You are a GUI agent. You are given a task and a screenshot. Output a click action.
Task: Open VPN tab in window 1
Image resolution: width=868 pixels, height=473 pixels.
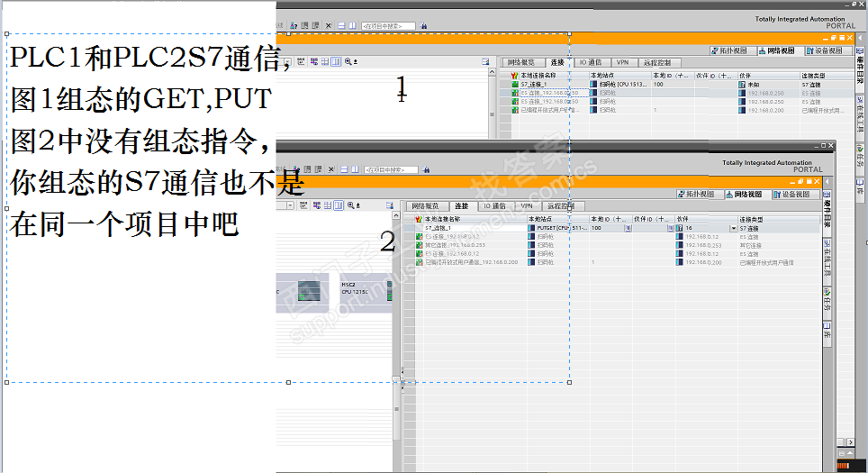[622, 62]
